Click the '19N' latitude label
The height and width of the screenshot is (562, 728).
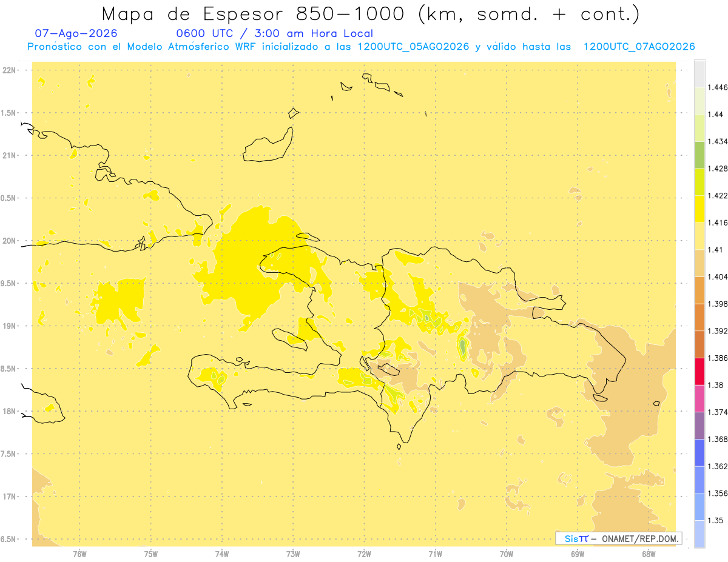(x=10, y=326)
